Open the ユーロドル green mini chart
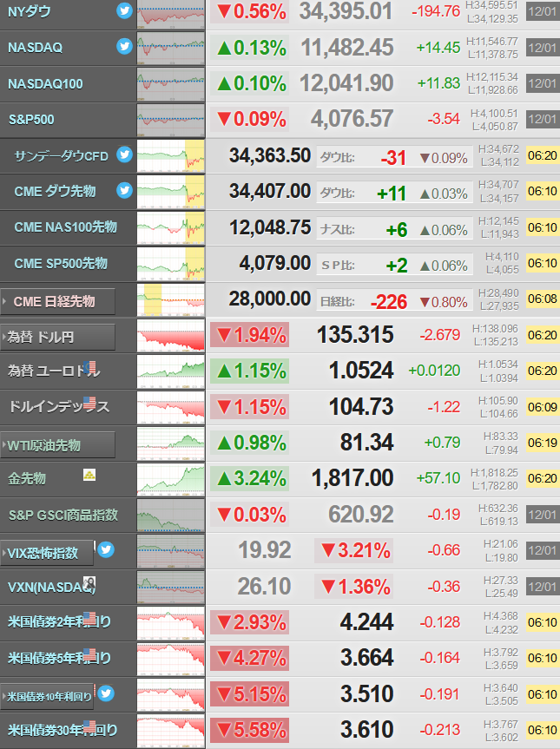 pos(170,371)
